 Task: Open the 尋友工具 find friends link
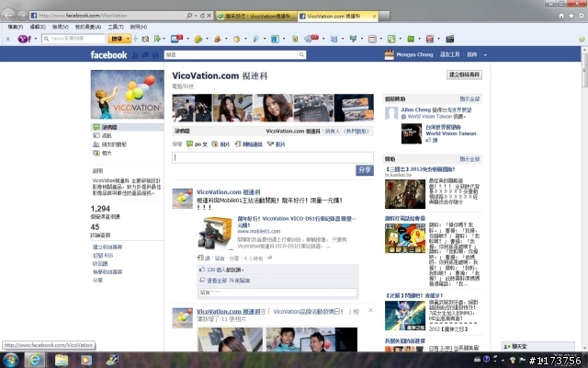[x=449, y=55]
